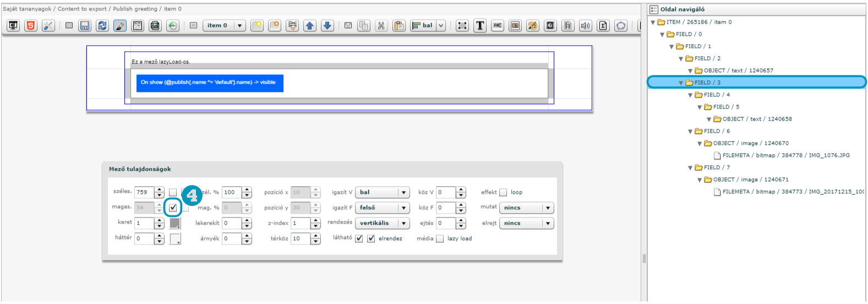868x304 pixels.
Task: Click the blue On show action button
Action: 210,83
